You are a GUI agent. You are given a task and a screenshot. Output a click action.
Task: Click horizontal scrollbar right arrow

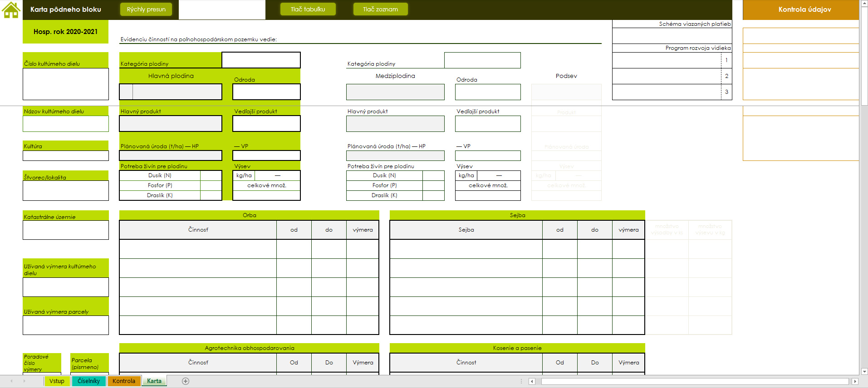click(855, 382)
